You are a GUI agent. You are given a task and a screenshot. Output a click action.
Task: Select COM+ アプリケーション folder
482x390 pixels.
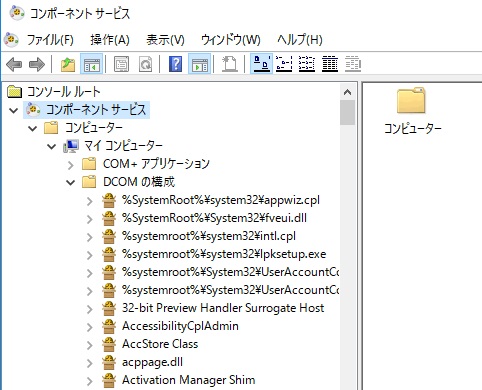(x=156, y=164)
